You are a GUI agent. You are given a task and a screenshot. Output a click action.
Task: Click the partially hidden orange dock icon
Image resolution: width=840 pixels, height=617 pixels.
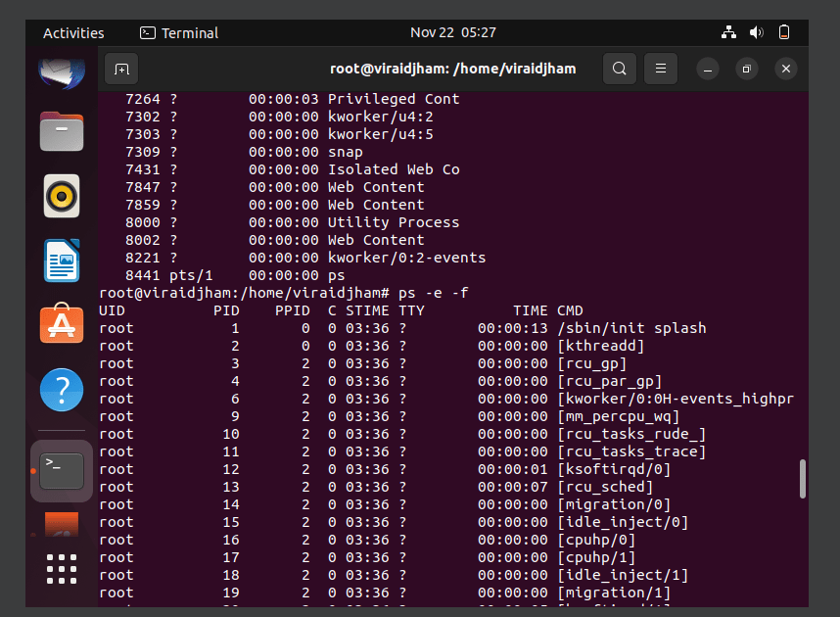point(62,525)
